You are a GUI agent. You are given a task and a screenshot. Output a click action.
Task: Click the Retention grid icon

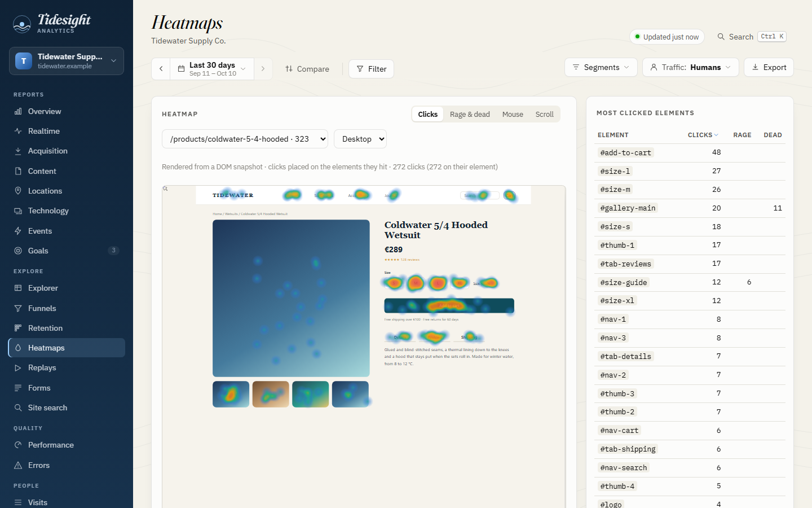[x=18, y=328]
